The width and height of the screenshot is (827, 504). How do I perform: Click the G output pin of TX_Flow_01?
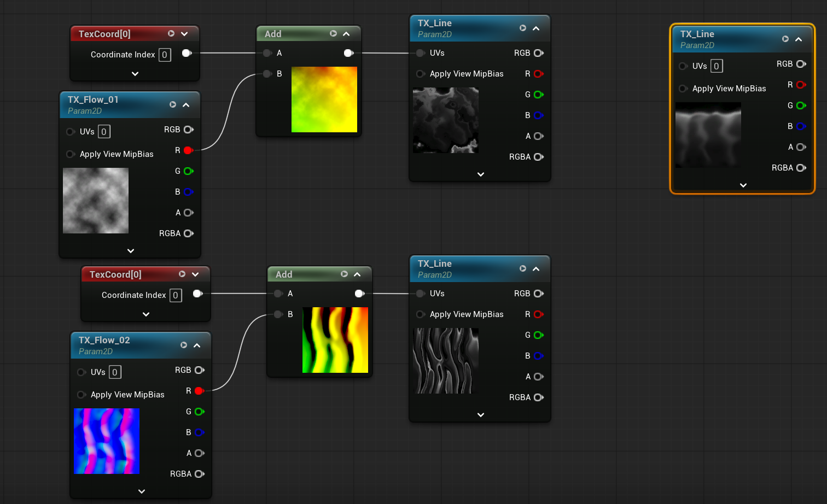pos(189,171)
